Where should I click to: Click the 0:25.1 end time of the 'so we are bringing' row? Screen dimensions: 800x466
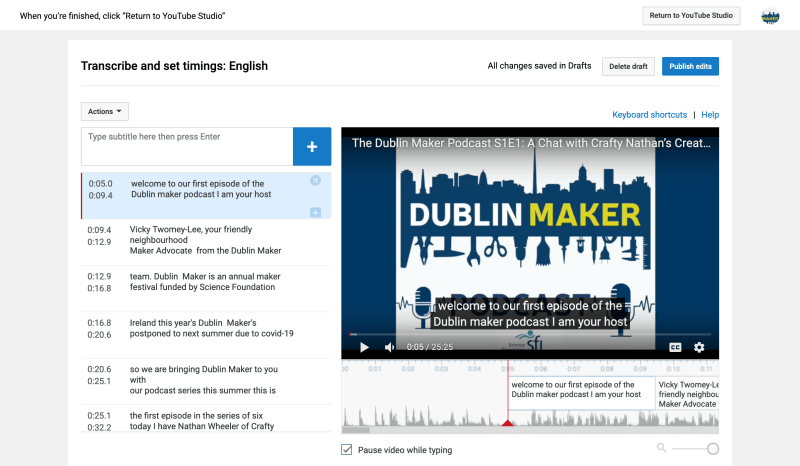pyautogui.click(x=99, y=381)
